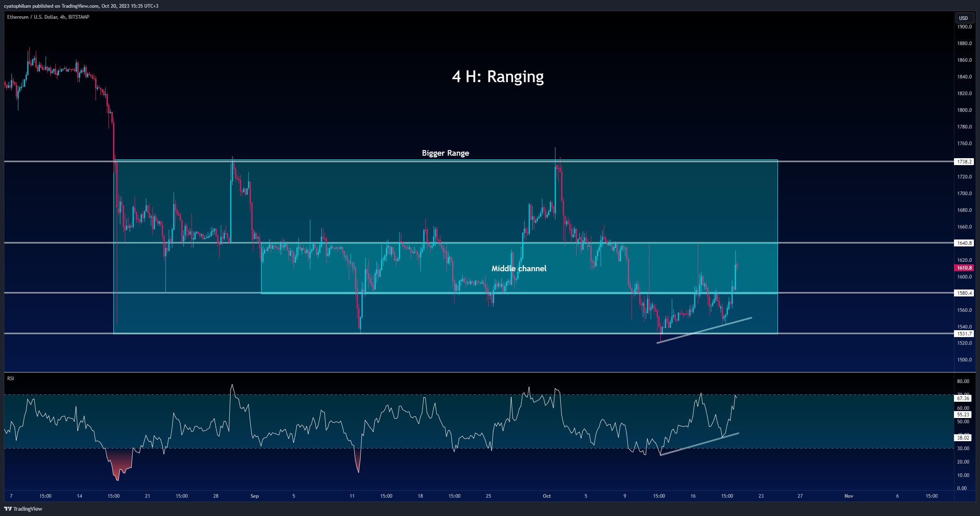Click the 1610.8 current price label
The image size is (980, 516).
(x=964, y=268)
